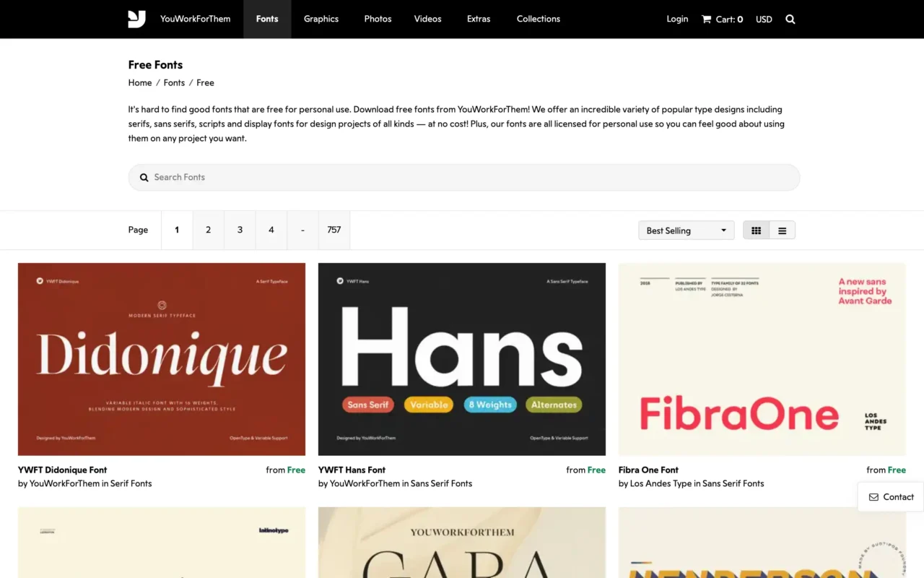Click the Login link
The height and width of the screenshot is (578, 924).
tap(677, 19)
